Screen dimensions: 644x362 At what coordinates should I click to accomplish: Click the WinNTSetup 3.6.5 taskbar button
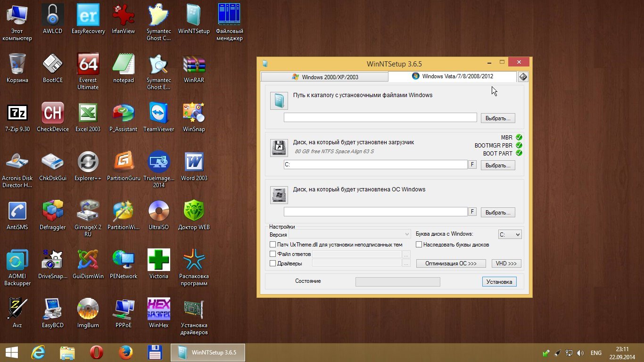click(x=208, y=353)
